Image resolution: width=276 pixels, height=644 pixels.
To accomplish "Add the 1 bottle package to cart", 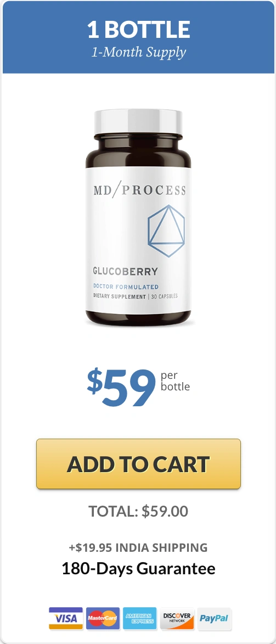I will click(x=138, y=464).
